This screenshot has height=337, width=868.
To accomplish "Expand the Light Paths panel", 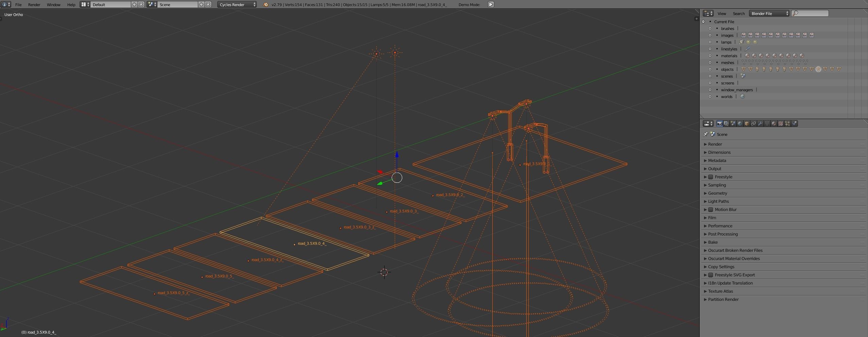I will (x=717, y=201).
